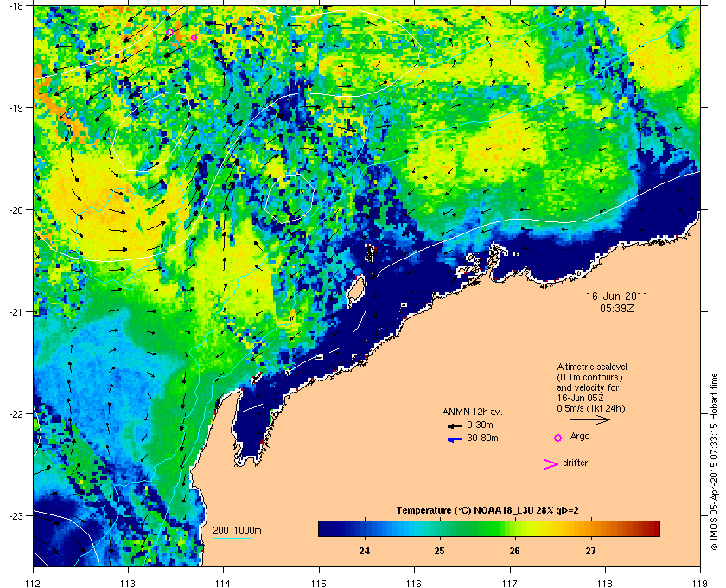
Task: Click the IMOS copyright timestamp text
Action: [714, 462]
